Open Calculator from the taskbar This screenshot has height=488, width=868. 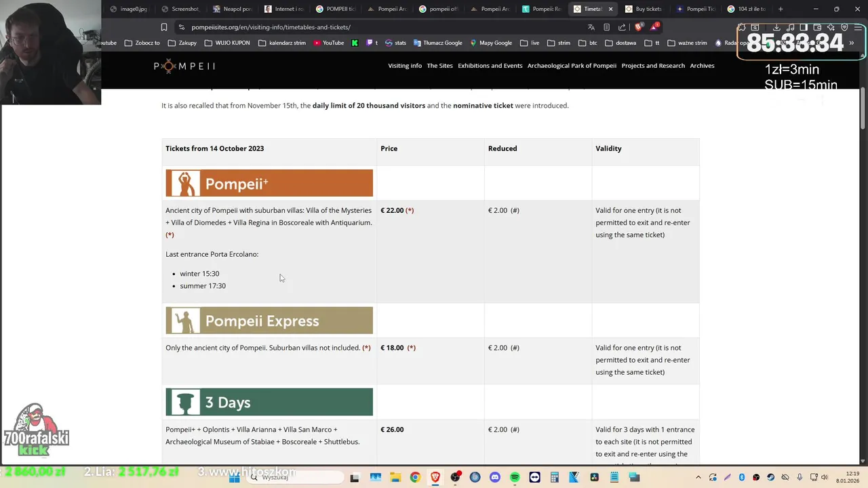(555, 477)
